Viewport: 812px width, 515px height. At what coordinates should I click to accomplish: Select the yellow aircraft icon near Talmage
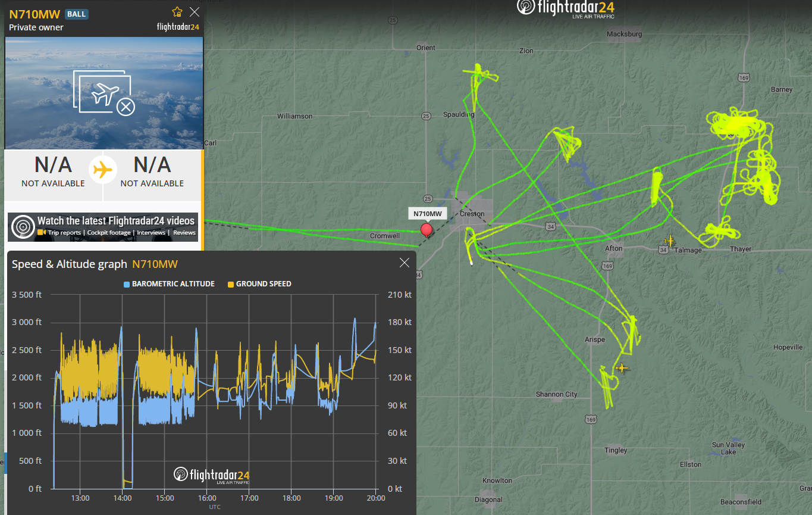click(669, 241)
